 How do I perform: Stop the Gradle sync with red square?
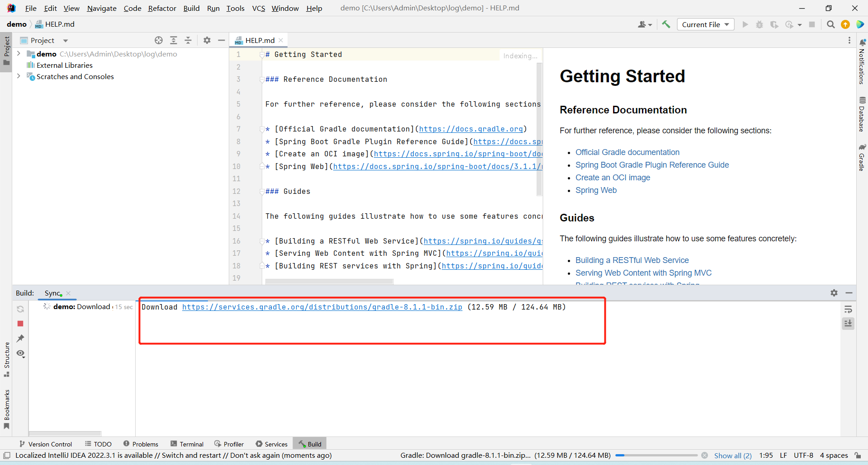pyautogui.click(x=20, y=324)
